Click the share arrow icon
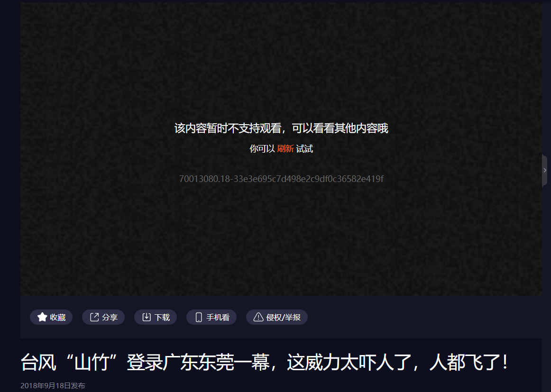The image size is (551, 392). pyautogui.click(x=94, y=317)
